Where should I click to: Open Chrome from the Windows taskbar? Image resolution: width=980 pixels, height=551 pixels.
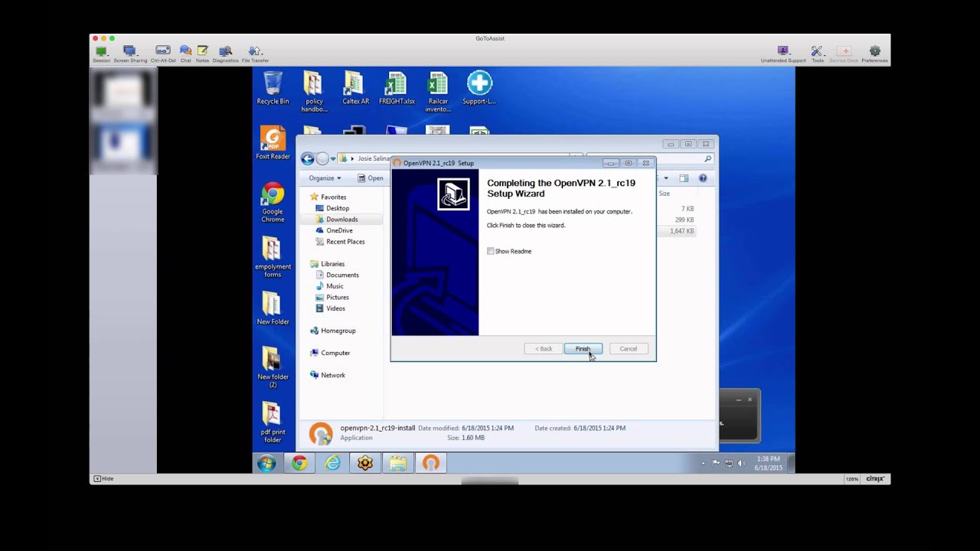click(x=299, y=463)
